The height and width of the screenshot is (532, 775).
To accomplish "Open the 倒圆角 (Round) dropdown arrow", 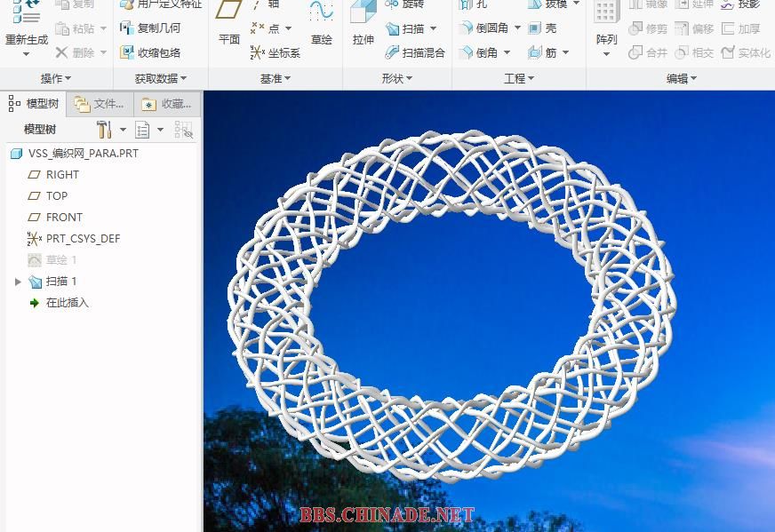I will click(518, 28).
